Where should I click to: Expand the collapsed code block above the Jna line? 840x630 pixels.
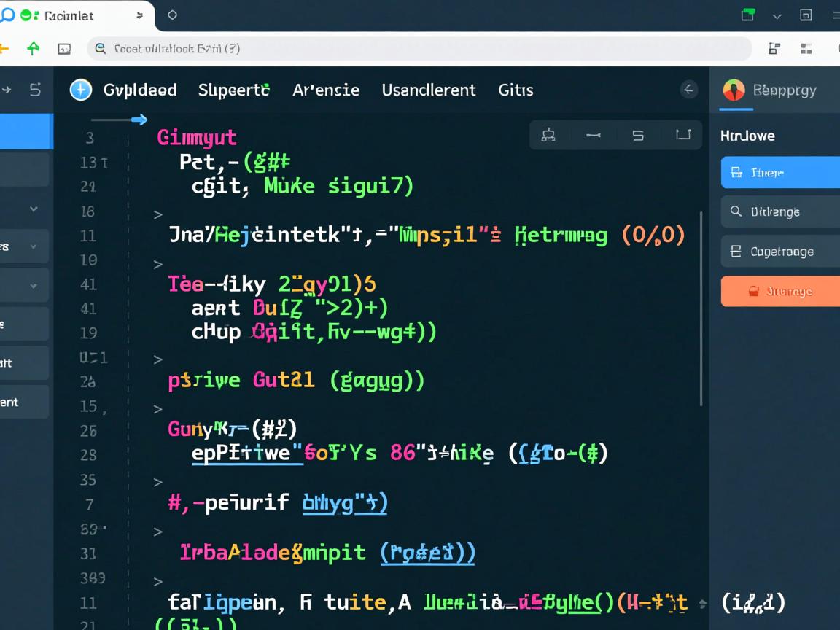[x=157, y=214]
